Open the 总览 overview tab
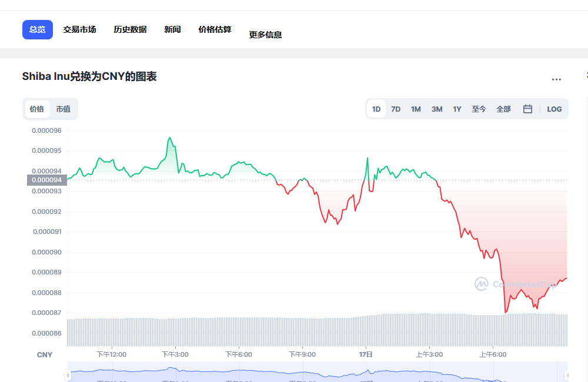This screenshot has height=382, width=588. [38, 29]
